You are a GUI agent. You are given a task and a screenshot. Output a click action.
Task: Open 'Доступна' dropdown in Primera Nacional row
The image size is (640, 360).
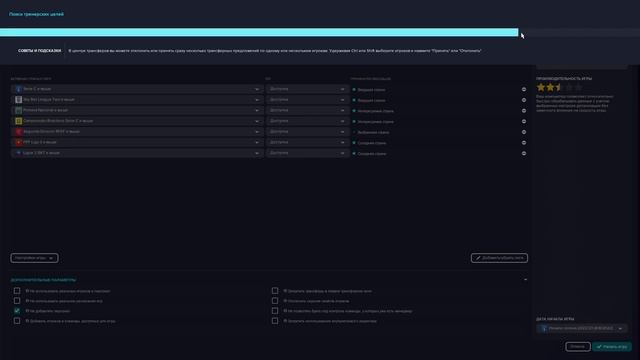(x=307, y=110)
